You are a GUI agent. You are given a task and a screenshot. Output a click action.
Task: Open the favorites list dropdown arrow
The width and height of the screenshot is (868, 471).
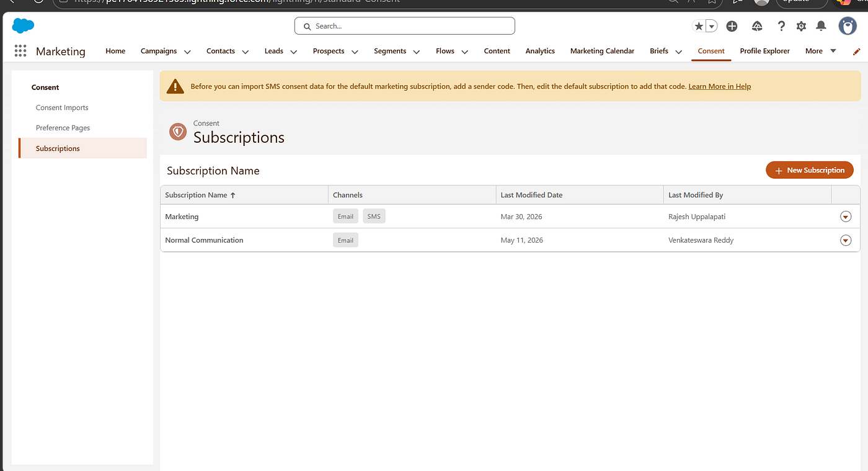[x=712, y=26]
